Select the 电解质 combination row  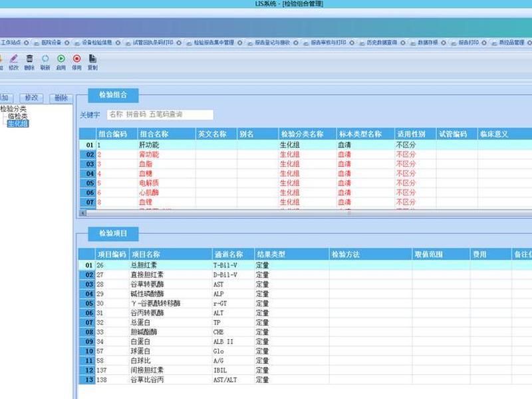[305, 183]
